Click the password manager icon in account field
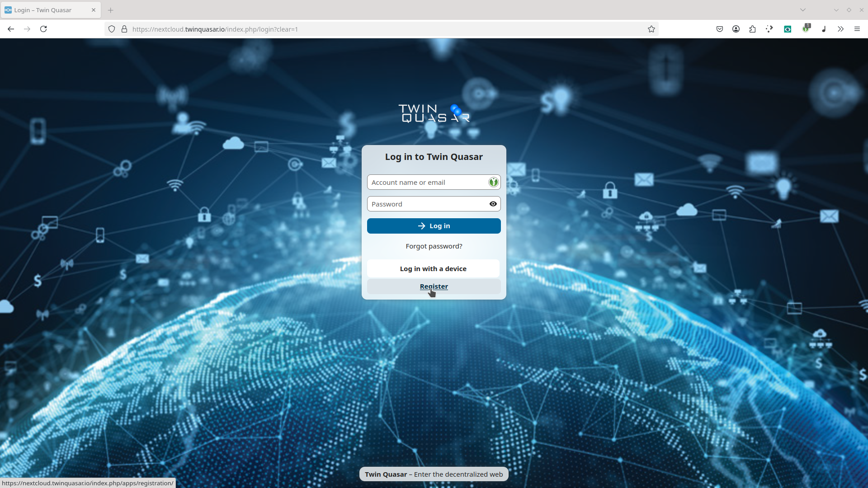Viewport: 868px width, 488px height. coord(493,182)
